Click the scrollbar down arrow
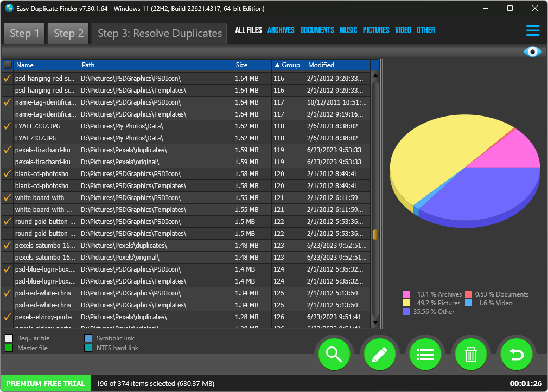The image size is (548, 392). [x=375, y=323]
